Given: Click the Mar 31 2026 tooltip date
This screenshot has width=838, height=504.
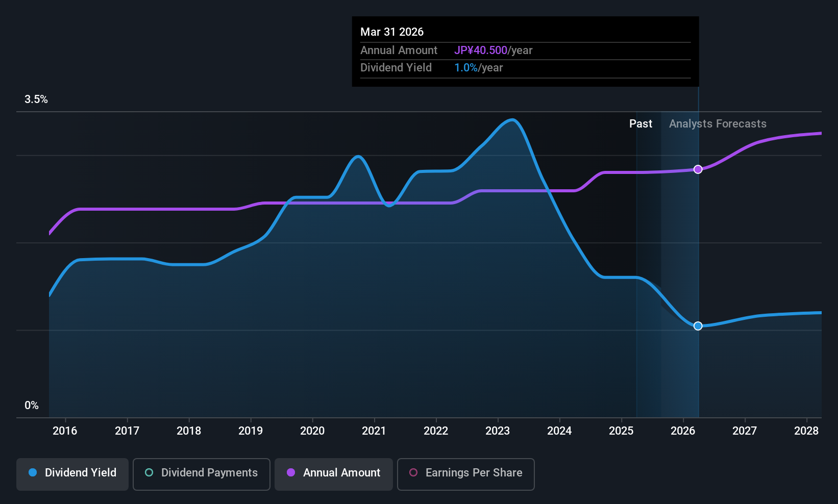Looking at the screenshot, I should (x=392, y=32).
